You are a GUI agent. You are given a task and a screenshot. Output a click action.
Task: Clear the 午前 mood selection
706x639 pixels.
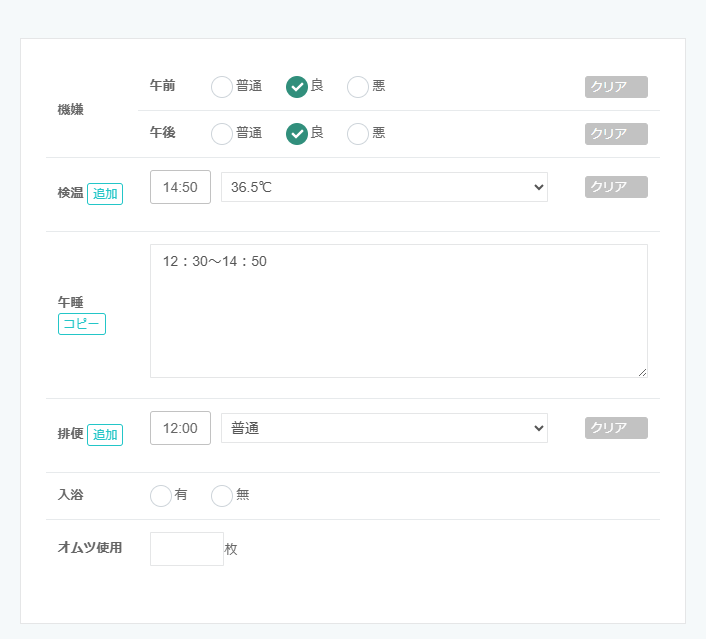616,87
